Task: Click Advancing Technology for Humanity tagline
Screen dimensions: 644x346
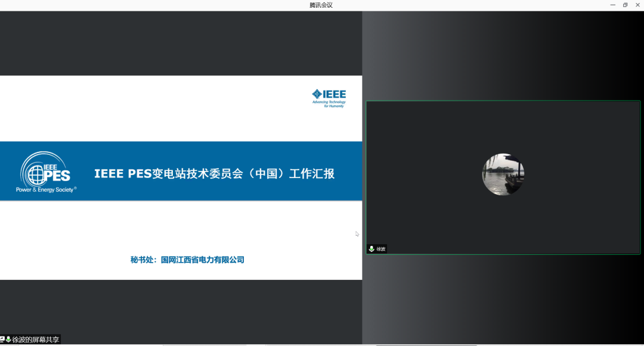Action: 329,104
